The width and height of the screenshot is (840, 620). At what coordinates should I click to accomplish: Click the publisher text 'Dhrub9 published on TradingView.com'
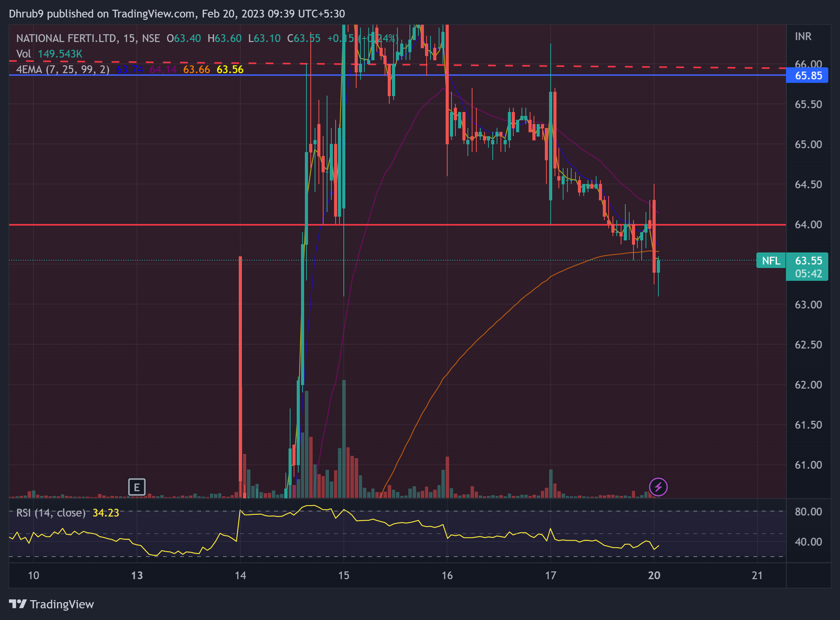pos(101,14)
